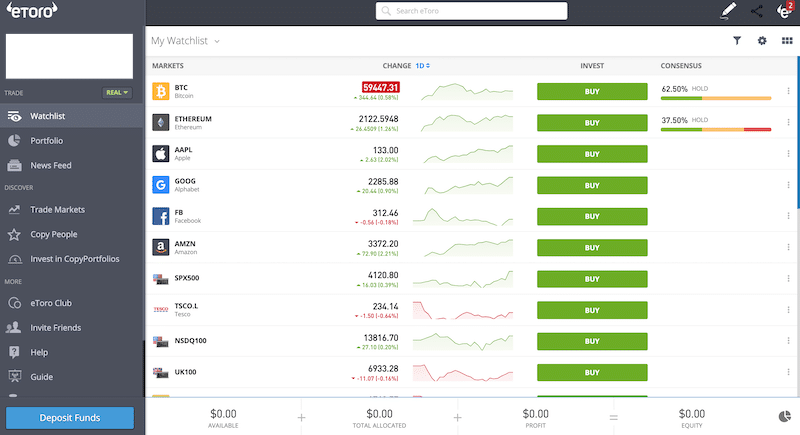800x435 pixels.
Task: Open the TSCO.L red sparkline chart
Action: [x=463, y=310]
